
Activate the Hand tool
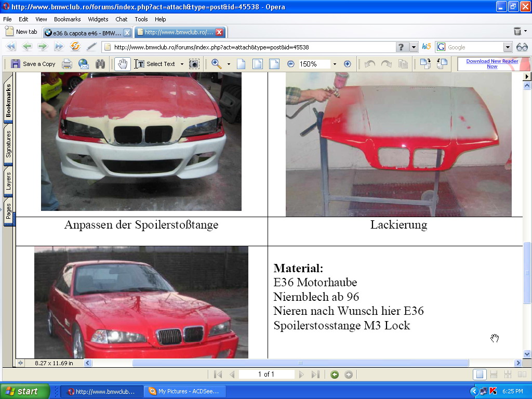click(123, 64)
